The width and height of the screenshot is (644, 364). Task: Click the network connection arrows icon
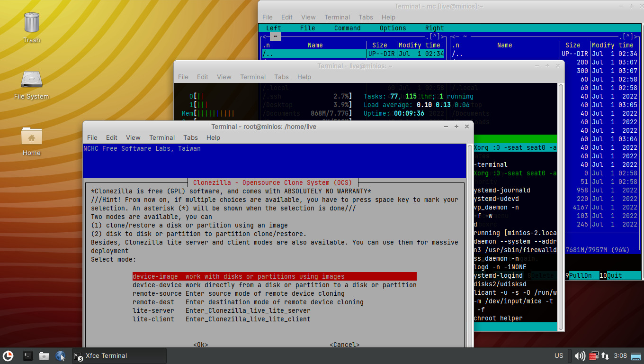[x=605, y=355]
